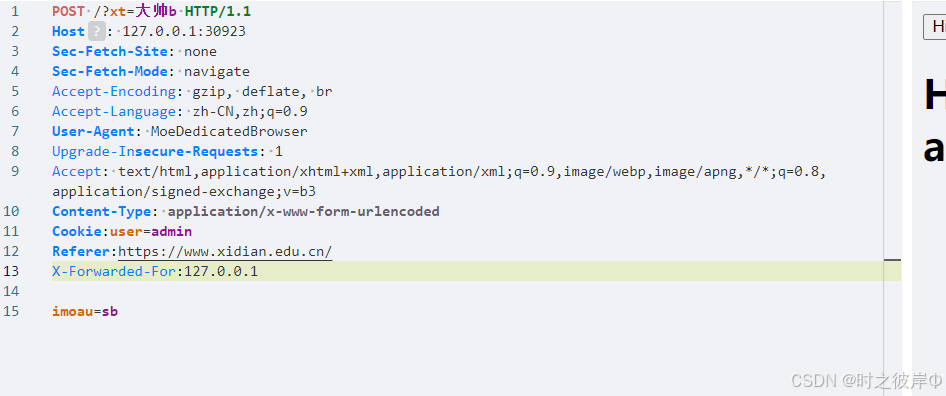This screenshot has width=946, height=396.
Task: Click the question mark icon beside Host
Action: pyautogui.click(x=97, y=31)
